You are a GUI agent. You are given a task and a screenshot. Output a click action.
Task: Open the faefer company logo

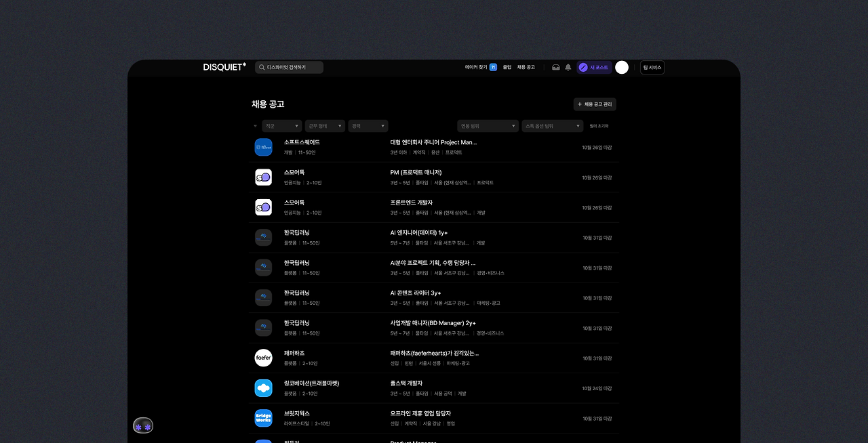263,358
